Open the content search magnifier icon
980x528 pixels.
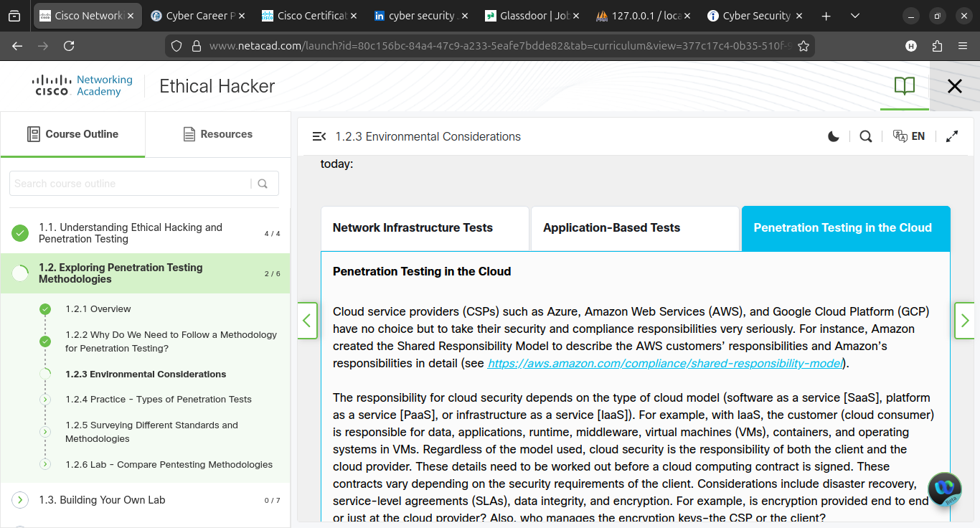point(866,136)
